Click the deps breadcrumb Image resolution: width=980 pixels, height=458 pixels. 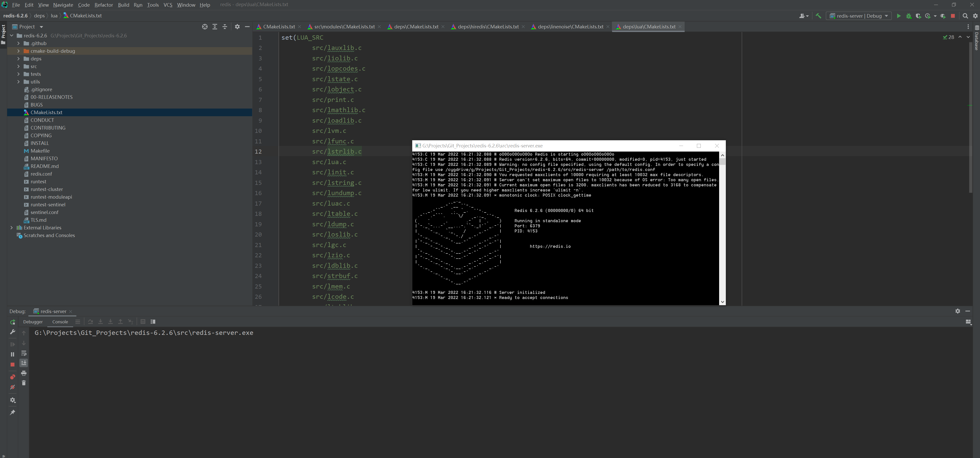click(x=39, y=16)
